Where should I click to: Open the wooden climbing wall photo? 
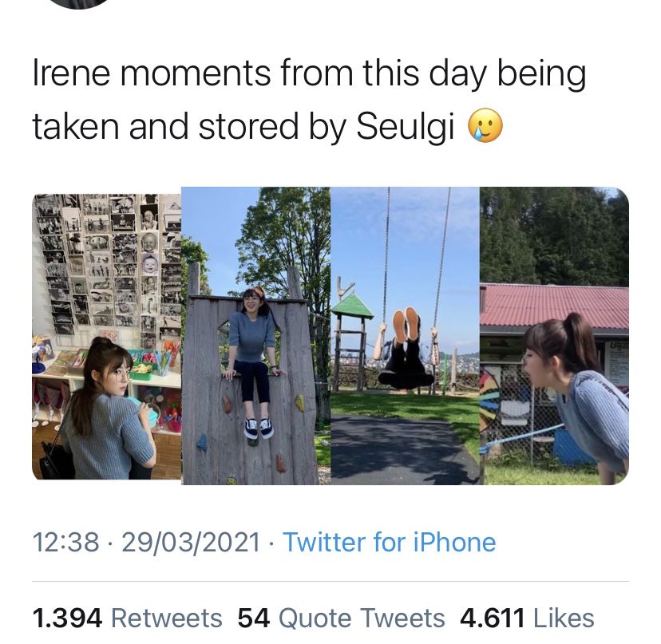(255, 335)
